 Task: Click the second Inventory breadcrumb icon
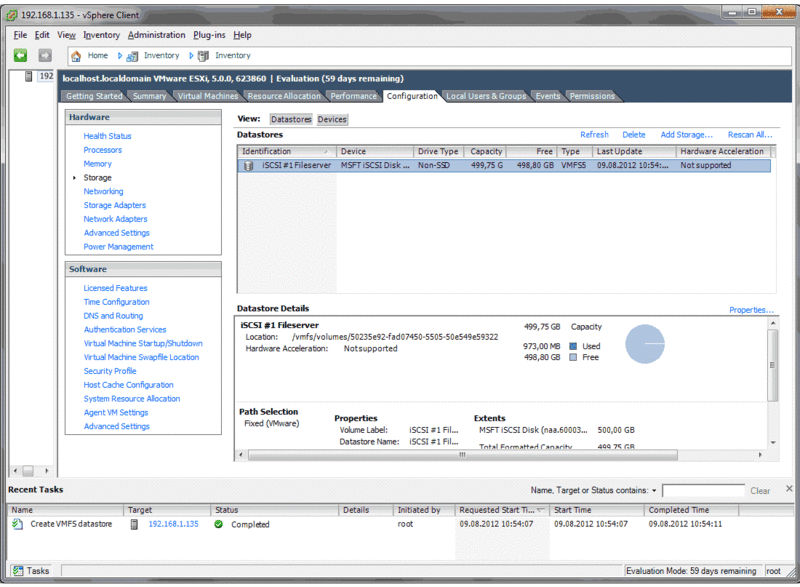coord(203,56)
